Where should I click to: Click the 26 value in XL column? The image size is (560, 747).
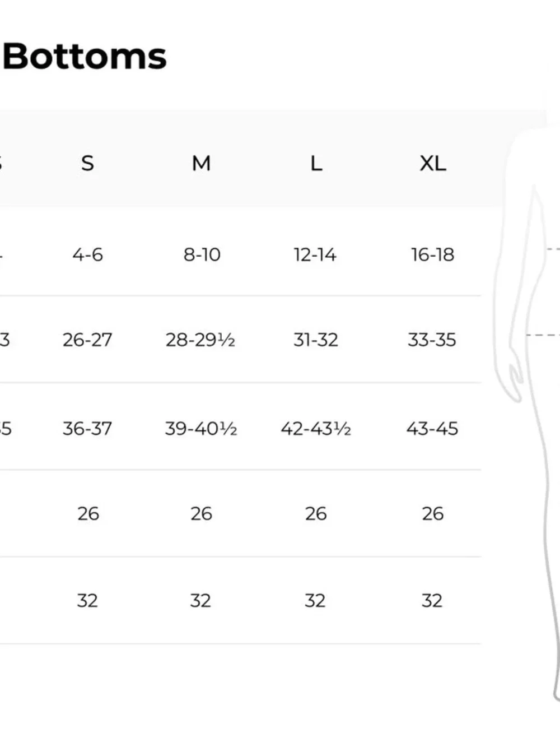click(432, 513)
